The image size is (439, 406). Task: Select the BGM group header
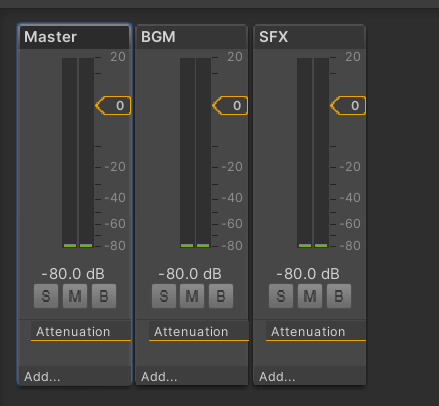coord(192,37)
